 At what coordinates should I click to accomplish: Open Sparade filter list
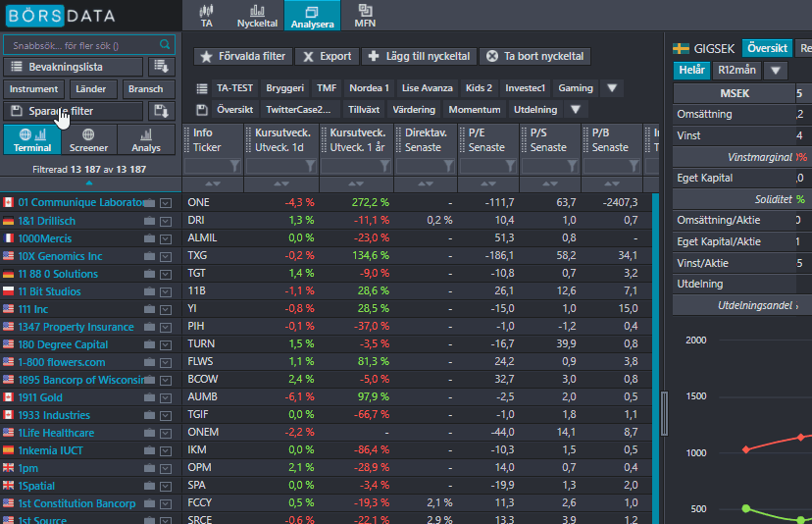point(73,111)
